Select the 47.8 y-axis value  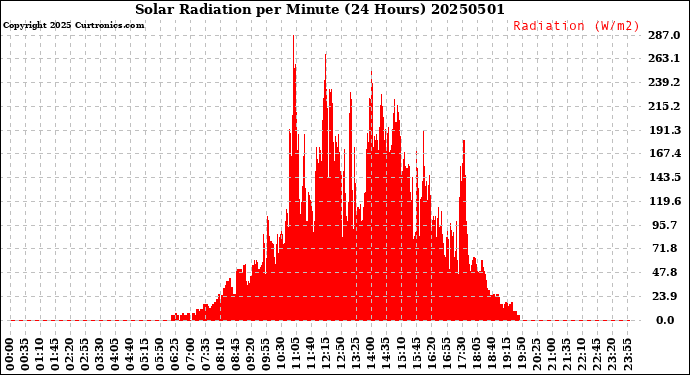[x=664, y=272]
